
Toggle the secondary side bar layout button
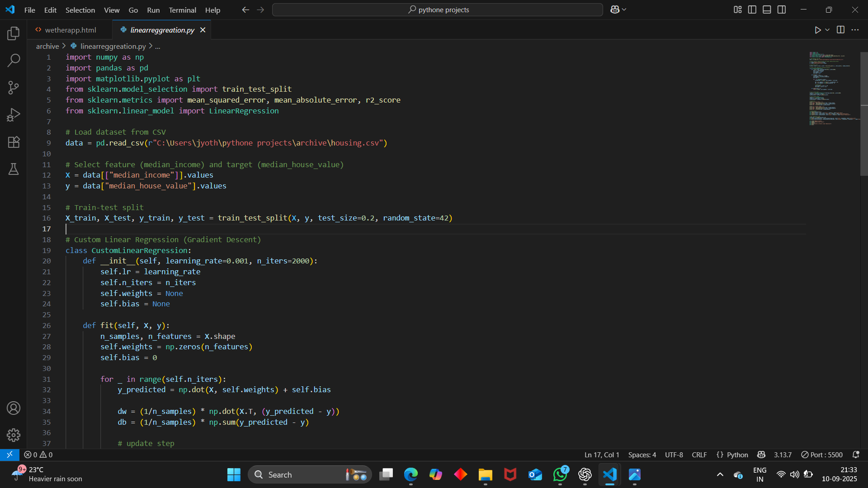(x=782, y=9)
